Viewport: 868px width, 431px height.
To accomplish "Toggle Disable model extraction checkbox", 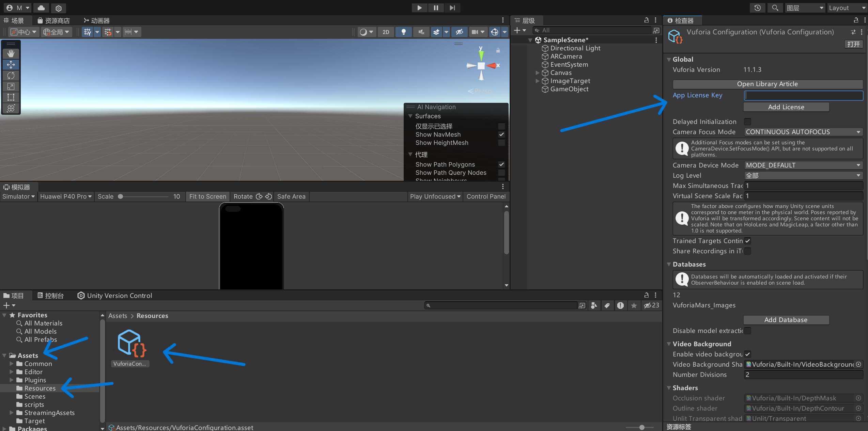I will 748,331.
